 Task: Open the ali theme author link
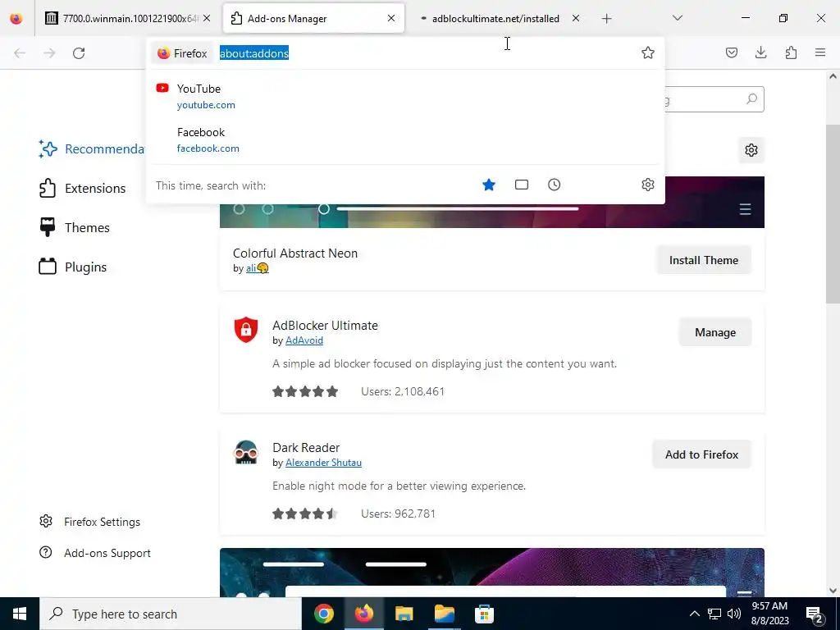[x=257, y=268]
